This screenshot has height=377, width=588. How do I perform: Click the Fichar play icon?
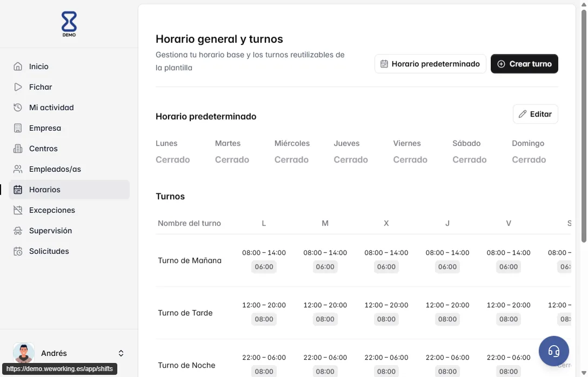click(18, 87)
